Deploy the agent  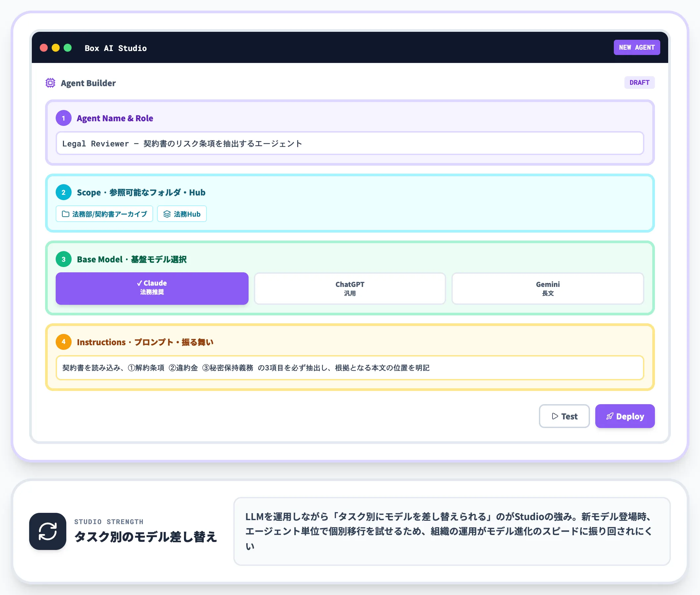625,416
